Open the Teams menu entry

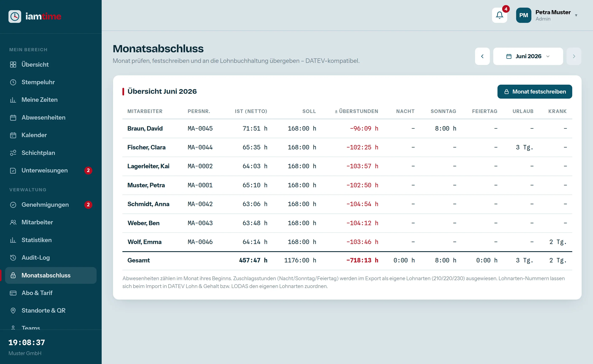pyautogui.click(x=51, y=327)
